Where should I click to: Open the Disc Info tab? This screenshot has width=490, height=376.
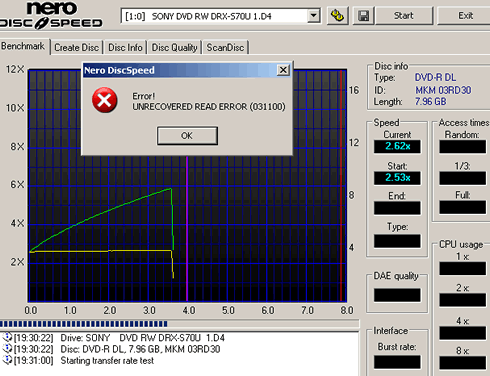tap(125, 48)
